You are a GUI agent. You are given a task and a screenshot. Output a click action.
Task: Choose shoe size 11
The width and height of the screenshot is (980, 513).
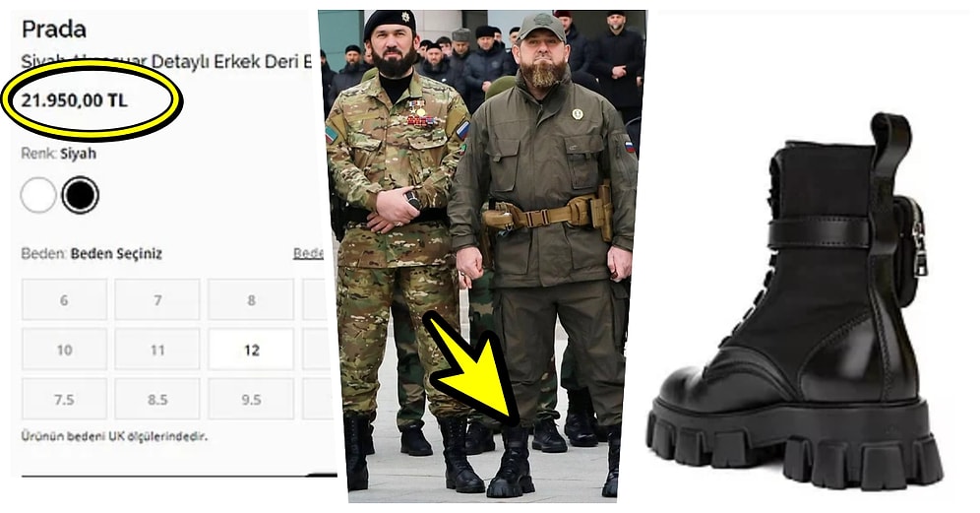pos(157,350)
